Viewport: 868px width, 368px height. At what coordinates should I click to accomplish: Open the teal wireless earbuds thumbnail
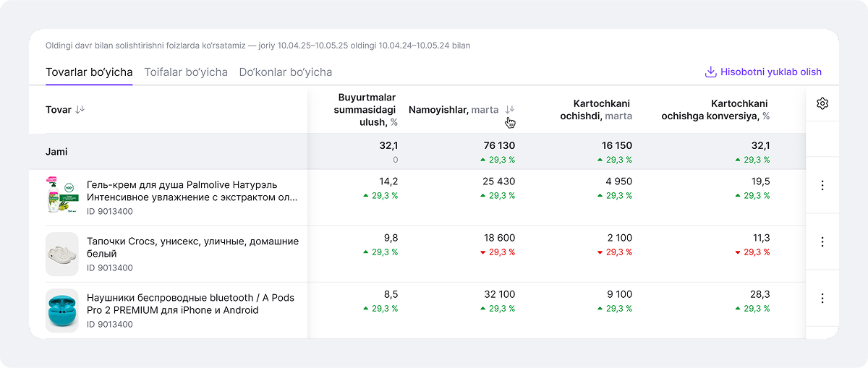click(61, 310)
